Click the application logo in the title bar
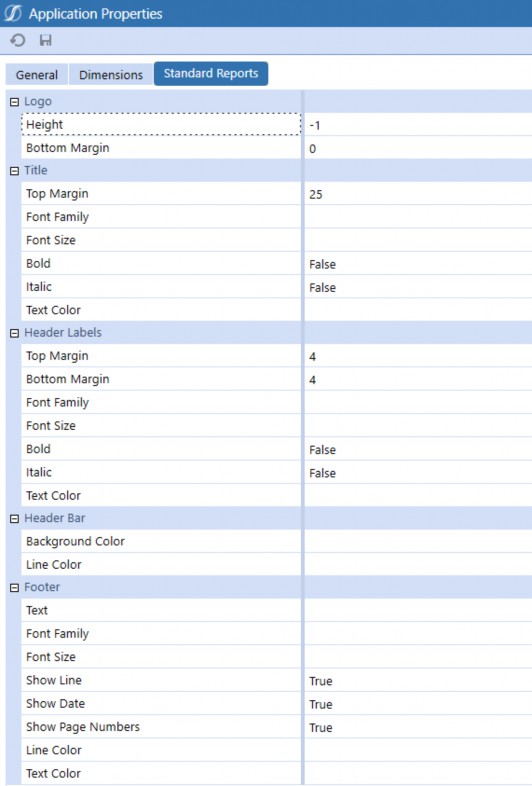 click(x=13, y=14)
